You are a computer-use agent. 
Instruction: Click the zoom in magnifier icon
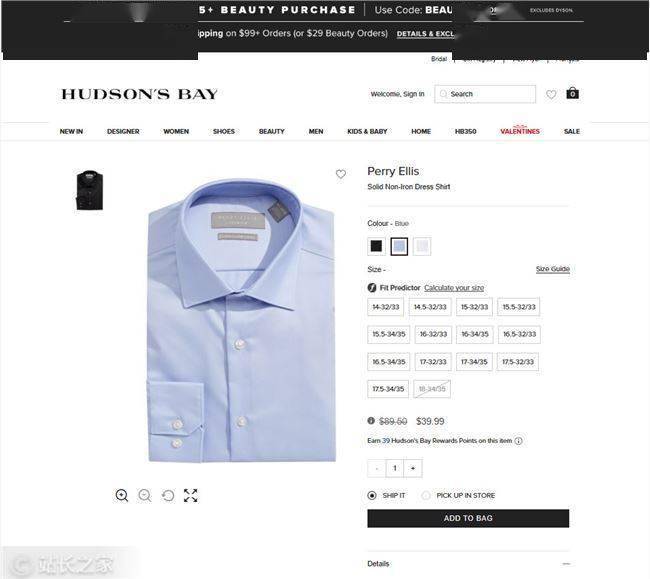122,495
